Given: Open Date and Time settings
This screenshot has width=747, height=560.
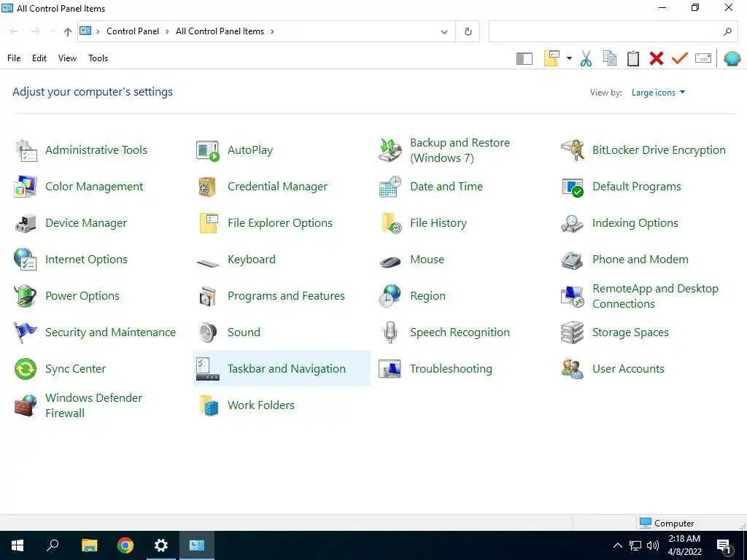Looking at the screenshot, I should [x=430, y=186].
